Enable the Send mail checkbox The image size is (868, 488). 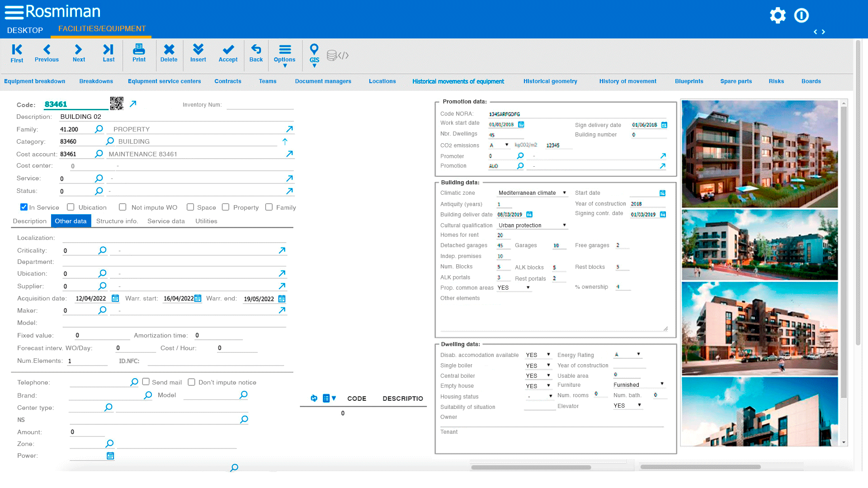point(146,382)
